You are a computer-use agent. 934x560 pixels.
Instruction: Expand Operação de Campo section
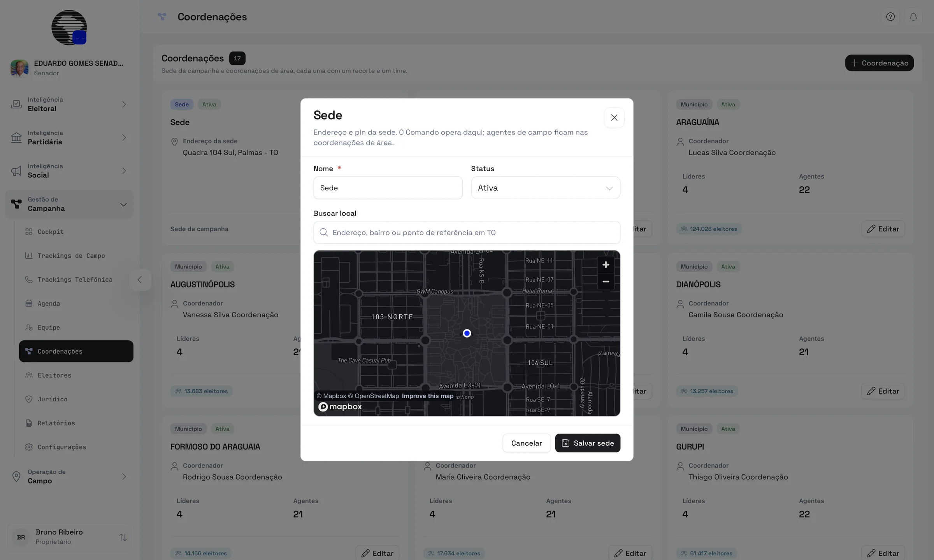[x=69, y=476]
